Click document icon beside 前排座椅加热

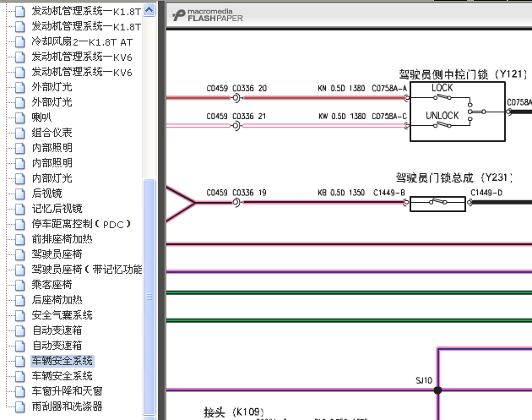pos(20,239)
